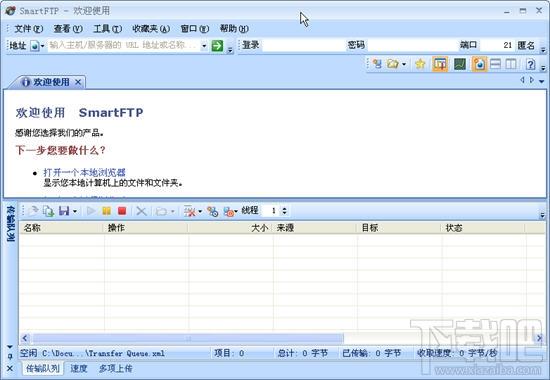Open the 收藏夹(A) menu
550x380 pixels.
click(x=151, y=29)
